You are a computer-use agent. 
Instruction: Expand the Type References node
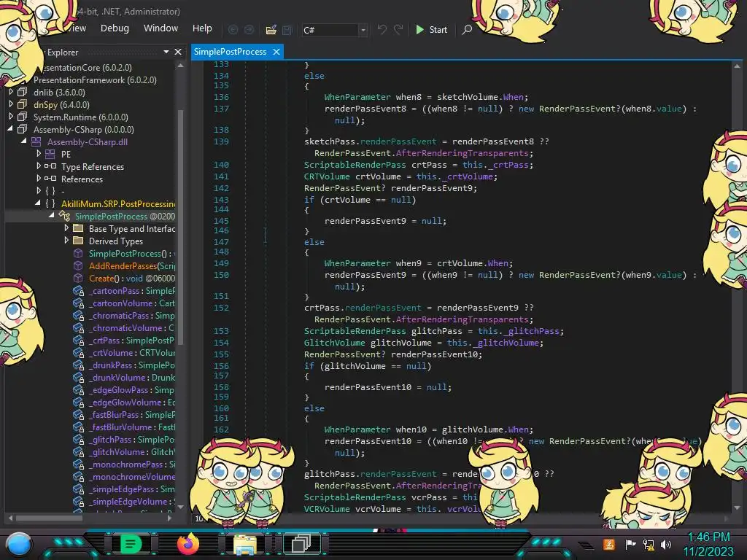[x=39, y=166]
